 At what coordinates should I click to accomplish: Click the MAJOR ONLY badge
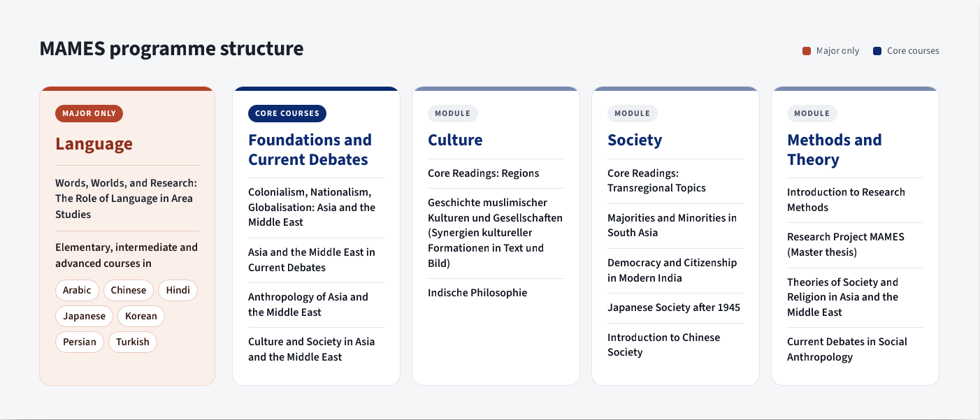click(x=89, y=113)
